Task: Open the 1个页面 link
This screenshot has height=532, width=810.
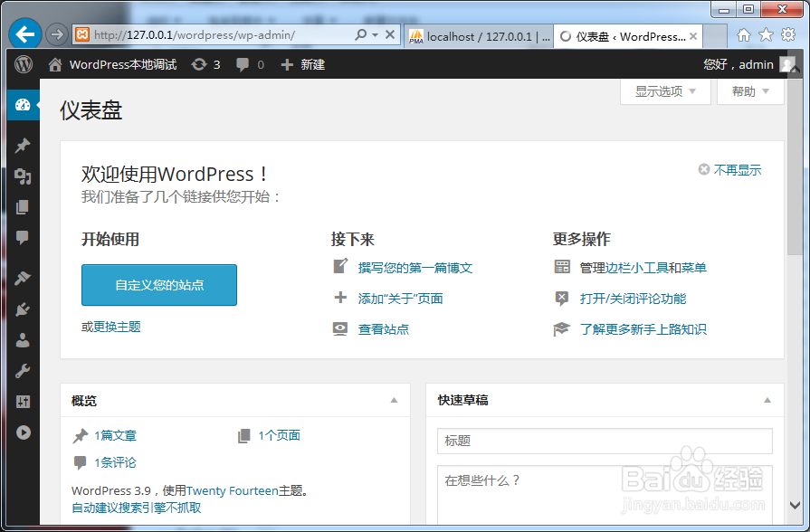Action: [279, 435]
